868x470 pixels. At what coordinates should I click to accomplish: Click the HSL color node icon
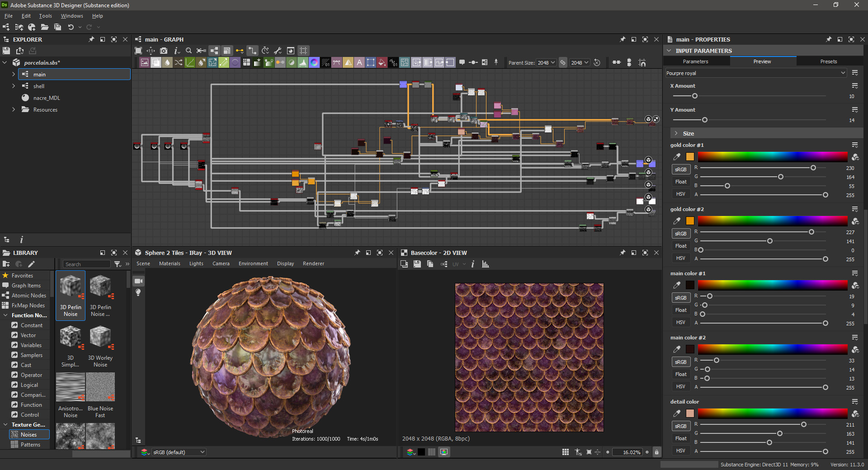pos(314,62)
